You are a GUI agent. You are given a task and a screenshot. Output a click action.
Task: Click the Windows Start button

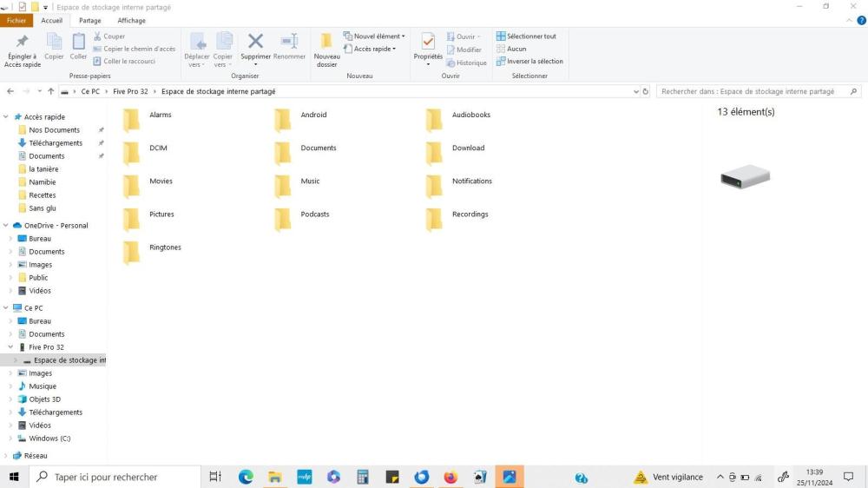point(14,477)
